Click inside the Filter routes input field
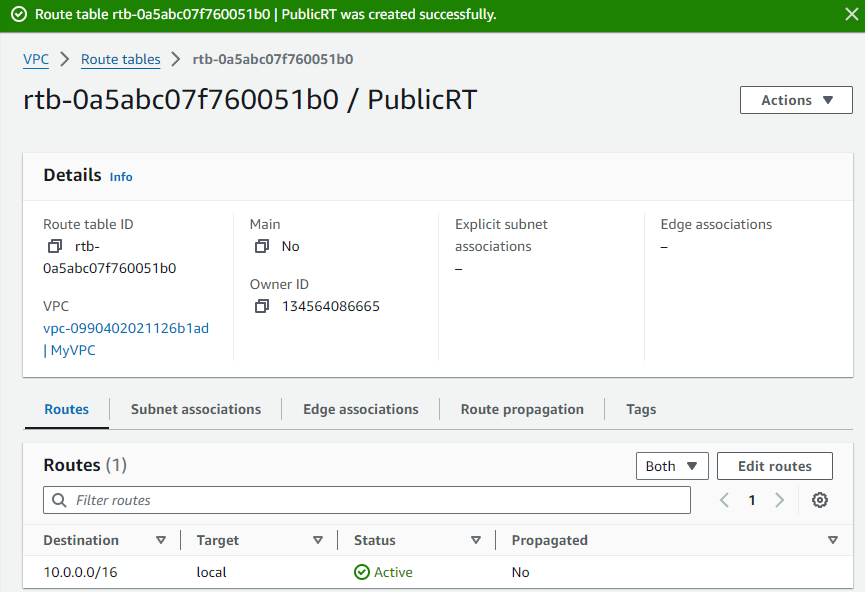865x592 pixels. [300, 500]
